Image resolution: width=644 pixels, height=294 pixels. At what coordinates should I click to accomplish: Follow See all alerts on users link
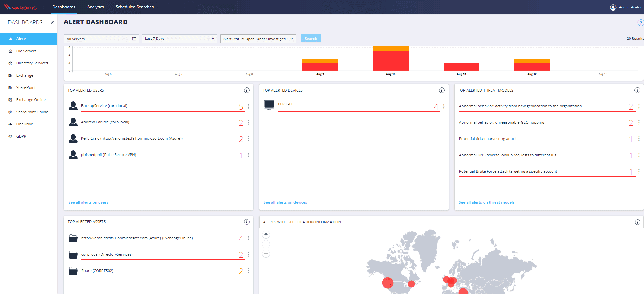[88, 202]
